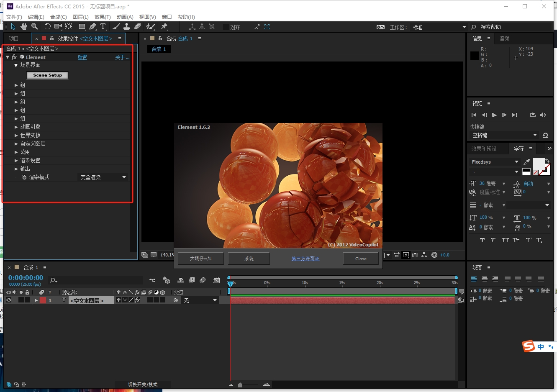Click the 0:00:00:00 current time display
Viewport: 557px width, 392px height.
26,278
